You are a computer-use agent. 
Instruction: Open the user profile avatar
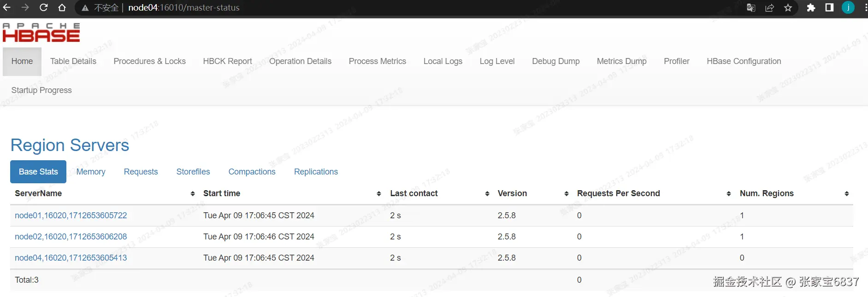(x=848, y=7)
